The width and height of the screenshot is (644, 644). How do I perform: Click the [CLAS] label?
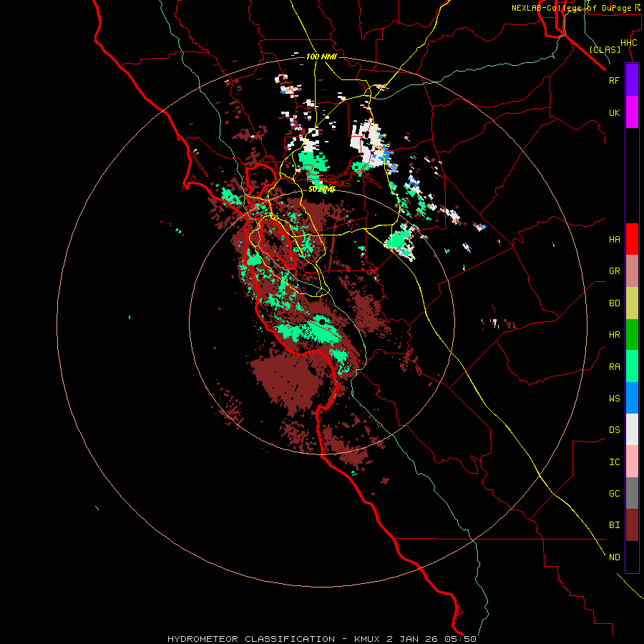click(605, 50)
